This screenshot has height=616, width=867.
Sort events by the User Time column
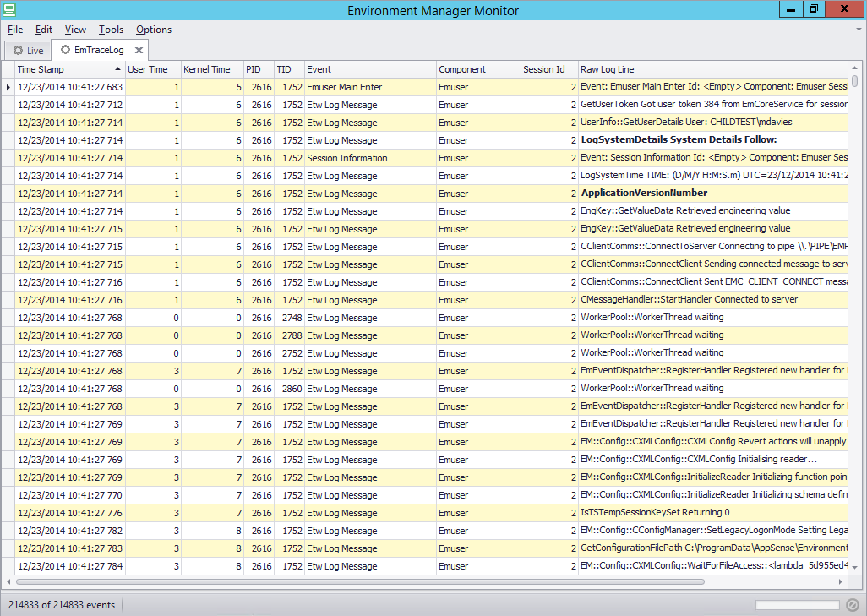pyautogui.click(x=152, y=68)
